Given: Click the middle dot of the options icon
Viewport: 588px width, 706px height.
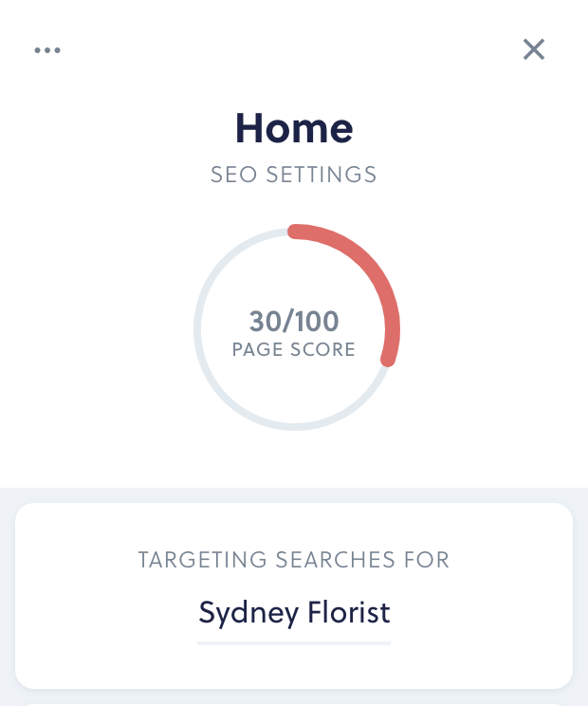Looking at the screenshot, I should 47,50.
